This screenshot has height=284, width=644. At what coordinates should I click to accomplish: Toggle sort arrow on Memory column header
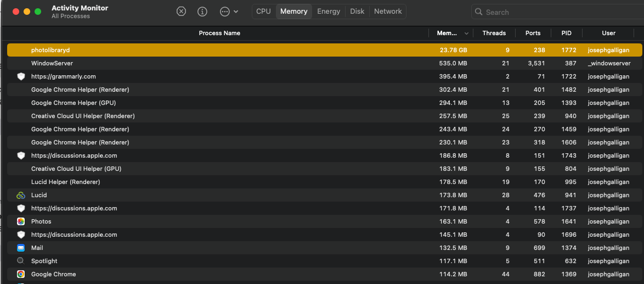pyautogui.click(x=467, y=34)
